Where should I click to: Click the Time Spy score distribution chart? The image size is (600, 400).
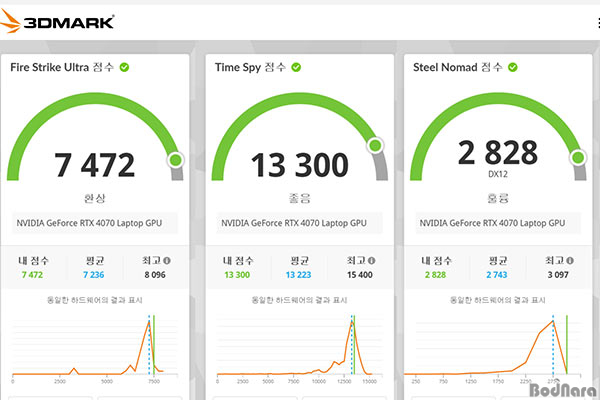300,349
